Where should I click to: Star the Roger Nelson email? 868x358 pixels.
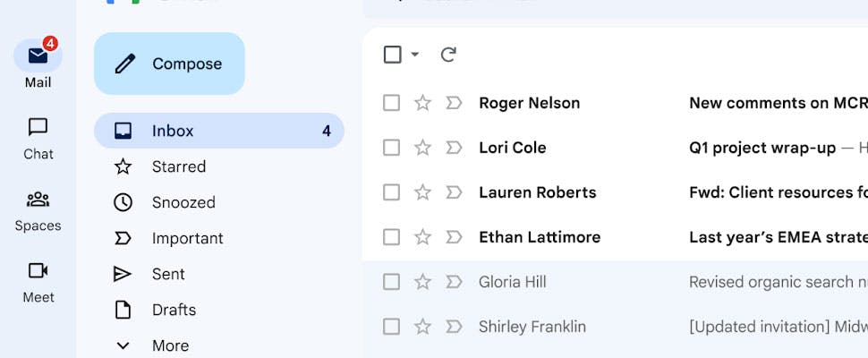(x=422, y=103)
